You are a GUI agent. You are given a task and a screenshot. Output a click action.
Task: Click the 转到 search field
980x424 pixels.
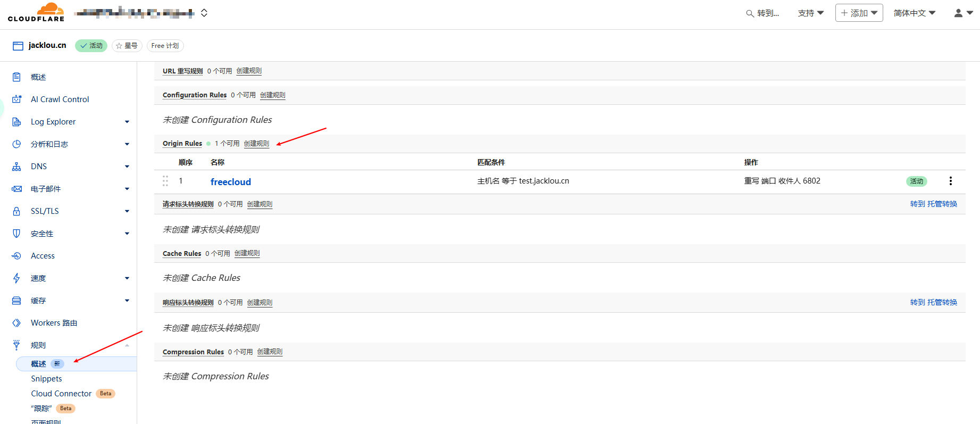(x=763, y=13)
